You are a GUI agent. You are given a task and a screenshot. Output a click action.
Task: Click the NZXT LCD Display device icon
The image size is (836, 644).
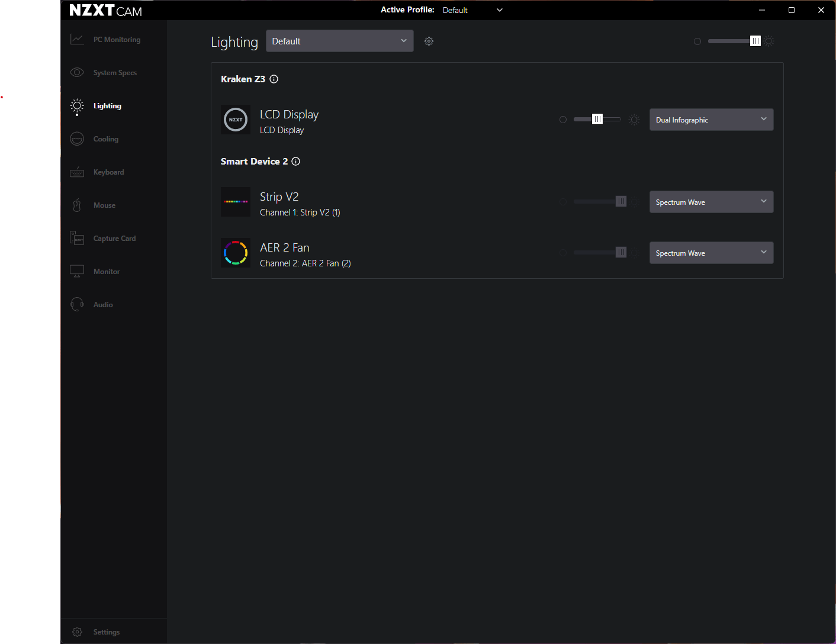click(x=236, y=120)
